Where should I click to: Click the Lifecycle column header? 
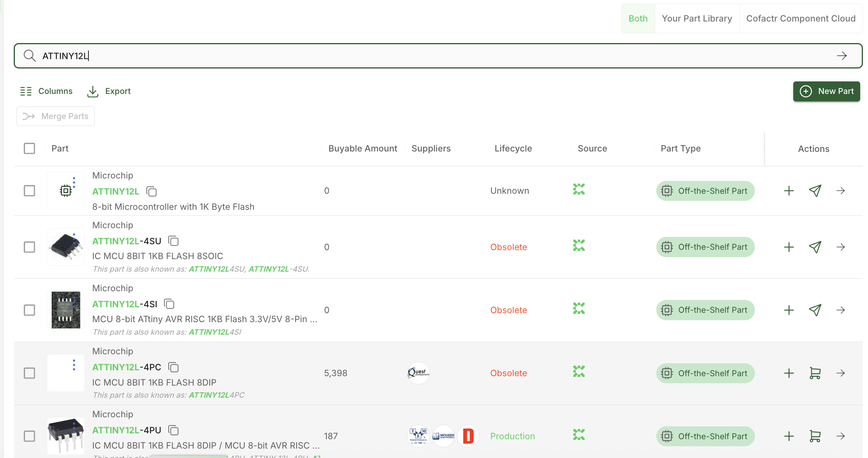click(x=513, y=148)
